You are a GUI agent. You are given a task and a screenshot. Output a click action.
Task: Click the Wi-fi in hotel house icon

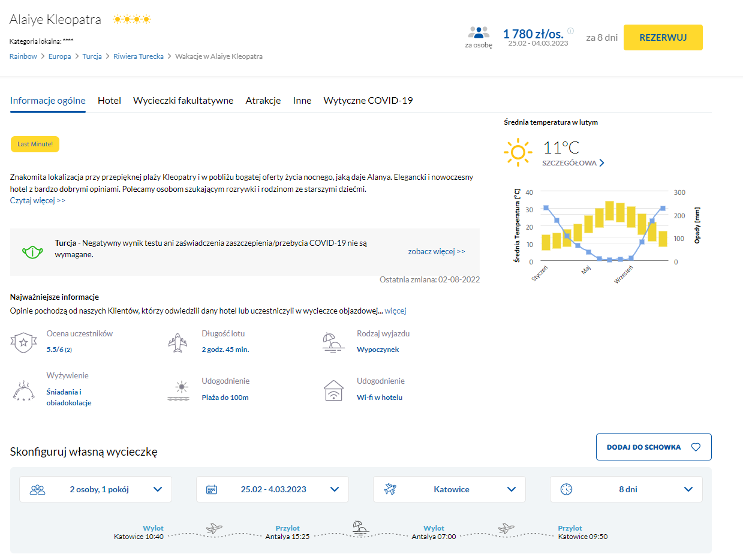pyautogui.click(x=333, y=390)
